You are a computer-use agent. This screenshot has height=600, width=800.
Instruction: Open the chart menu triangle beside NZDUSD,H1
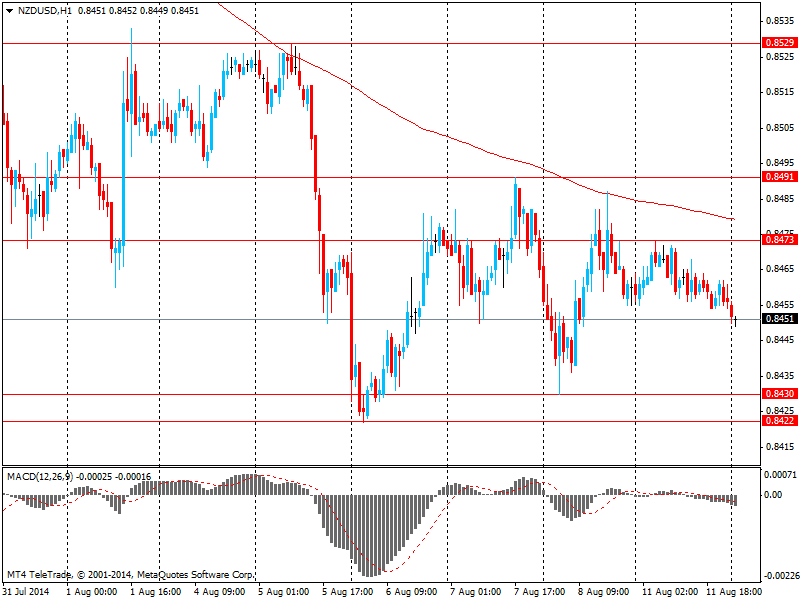click(9, 11)
